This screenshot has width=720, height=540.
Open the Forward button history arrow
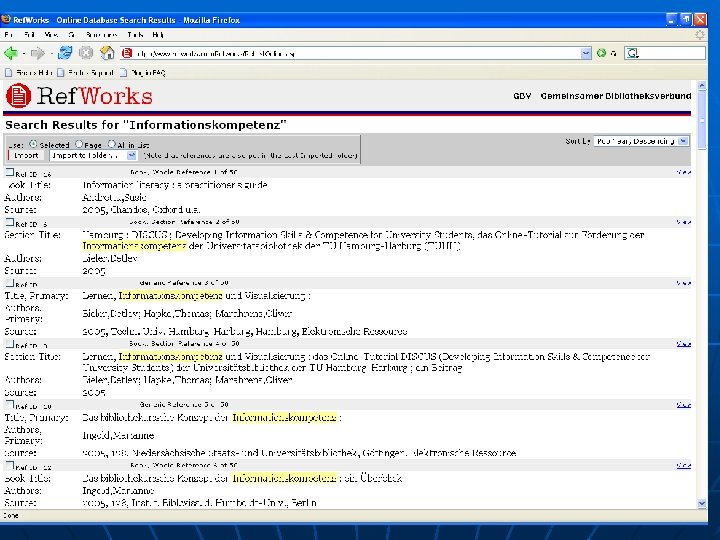click(51, 54)
